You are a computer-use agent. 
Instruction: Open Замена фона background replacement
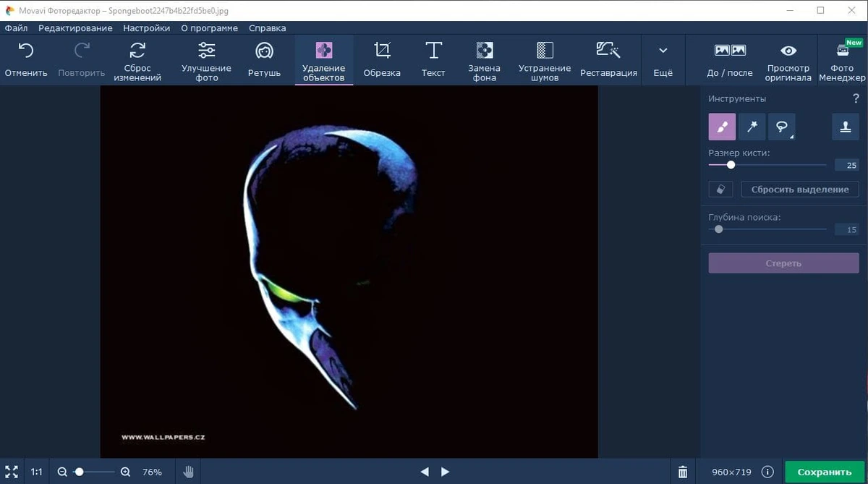485,61
